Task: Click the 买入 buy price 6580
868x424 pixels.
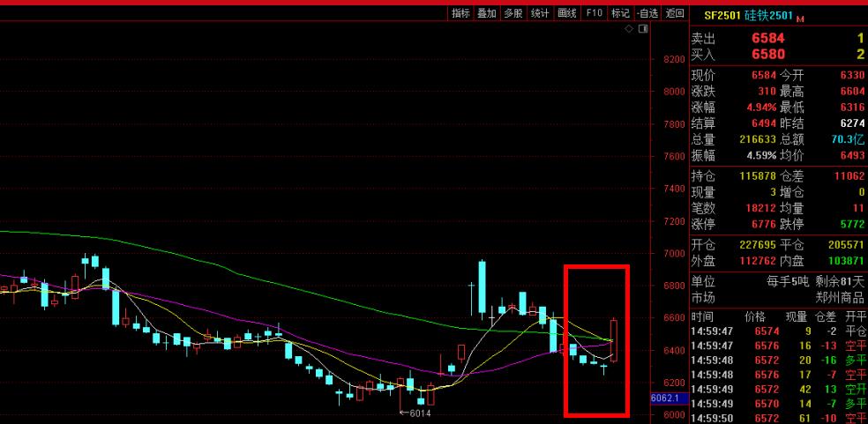Action: (767, 55)
